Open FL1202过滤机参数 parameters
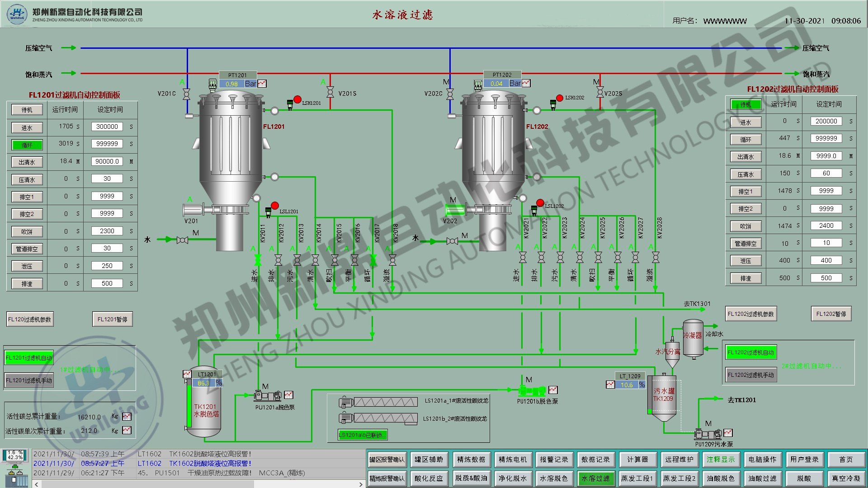The height and width of the screenshot is (488, 868). [x=751, y=314]
